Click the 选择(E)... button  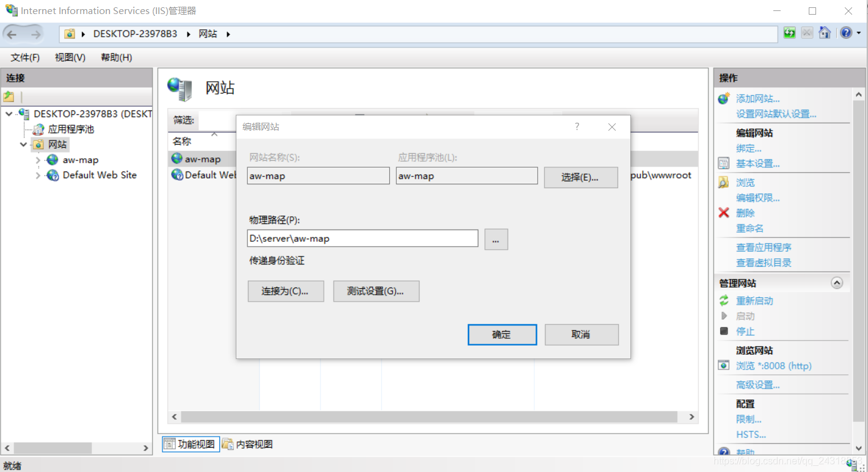[x=581, y=177]
